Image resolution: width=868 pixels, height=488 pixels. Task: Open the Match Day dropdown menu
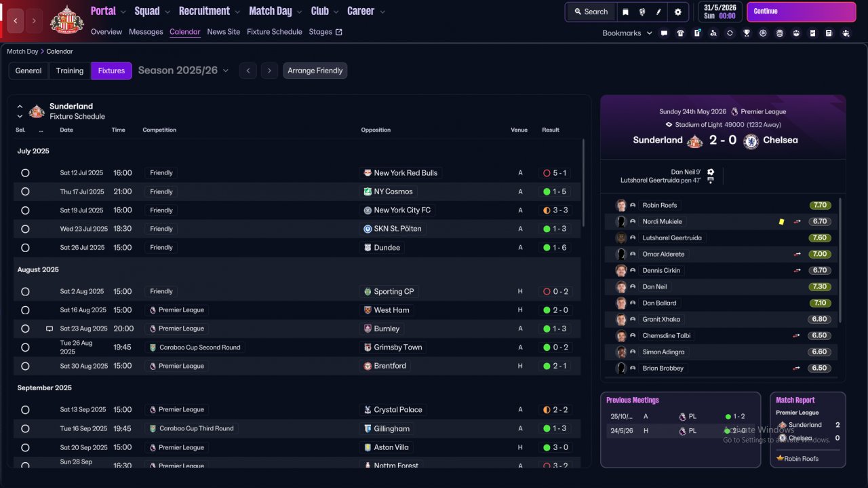275,11
